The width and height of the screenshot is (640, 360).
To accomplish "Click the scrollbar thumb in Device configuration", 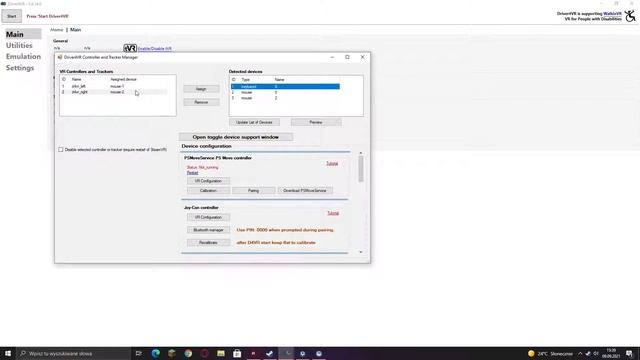I will point(361,169).
